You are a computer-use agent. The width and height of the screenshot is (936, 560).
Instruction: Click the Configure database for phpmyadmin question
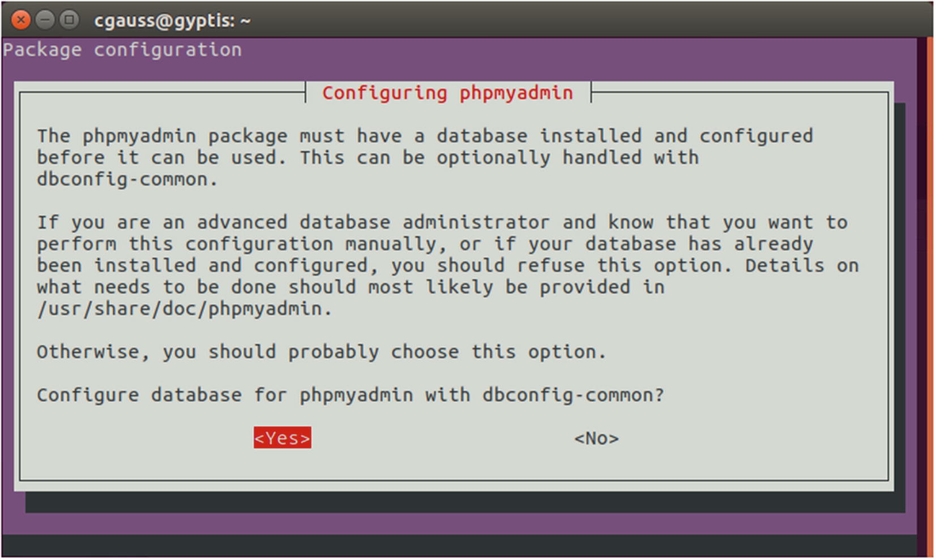point(351,395)
